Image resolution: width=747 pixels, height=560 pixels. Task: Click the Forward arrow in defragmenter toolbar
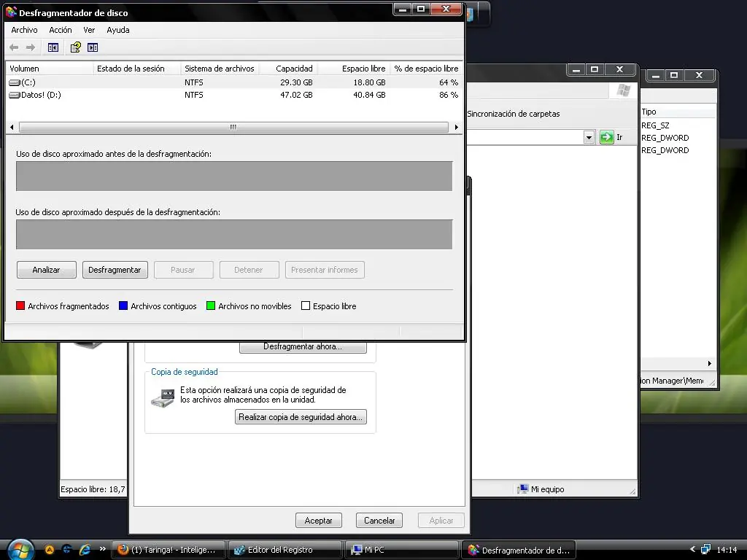31,47
